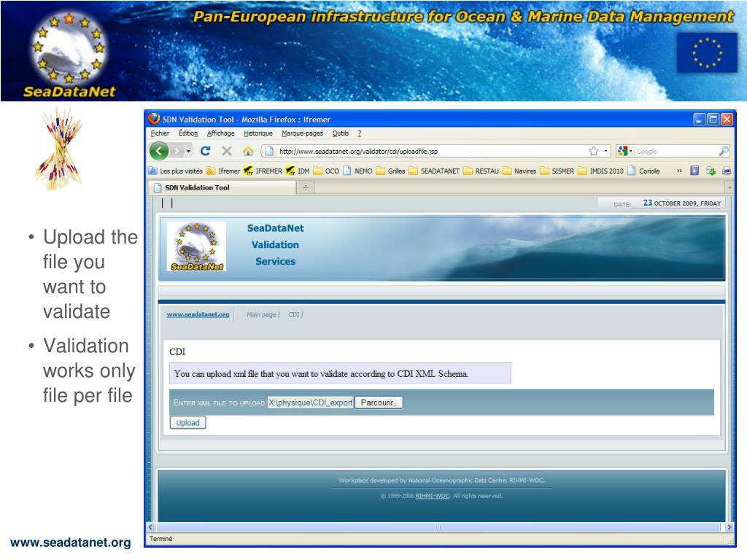Select the SDN Validation Tool tab

click(x=222, y=187)
